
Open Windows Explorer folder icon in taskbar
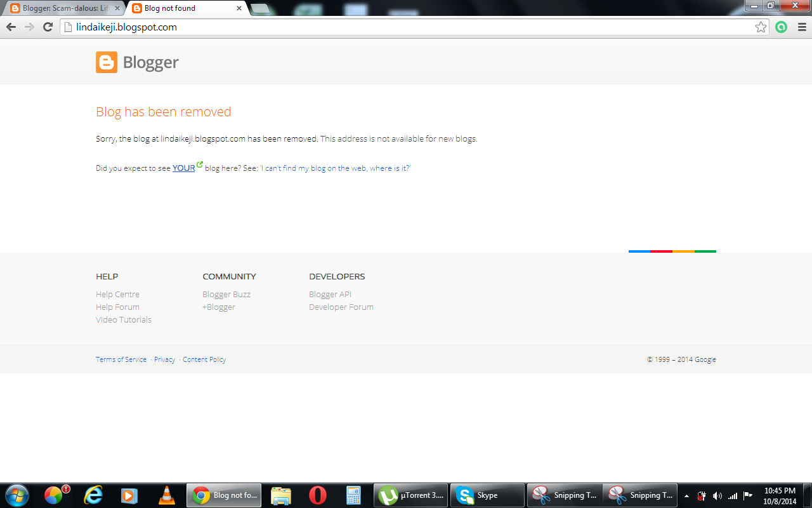(x=280, y=495)
